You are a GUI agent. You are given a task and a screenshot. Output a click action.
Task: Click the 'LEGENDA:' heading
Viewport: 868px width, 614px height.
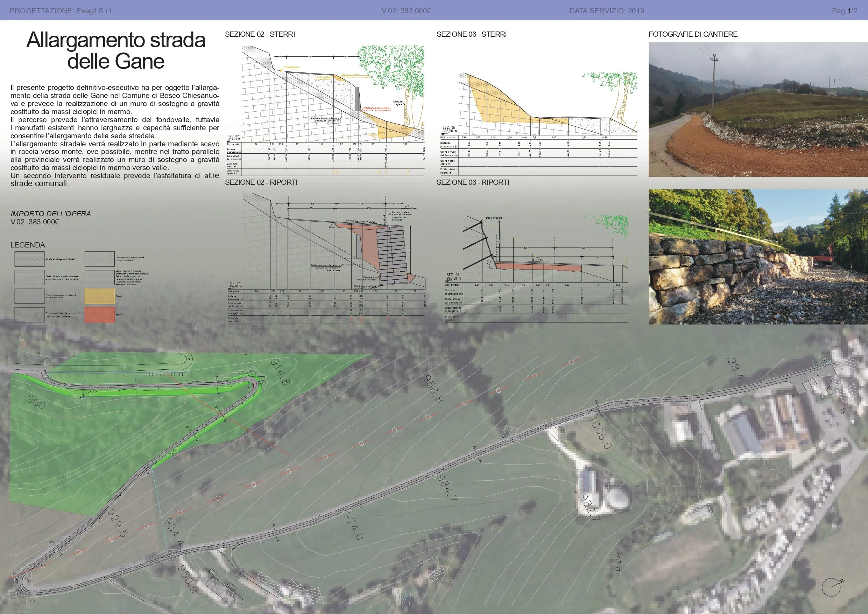(x=29, y=245)
